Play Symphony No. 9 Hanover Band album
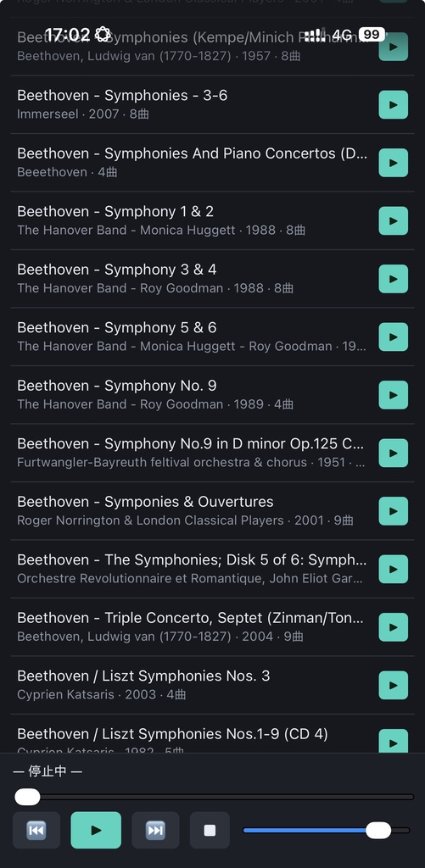 click(393, 395)
